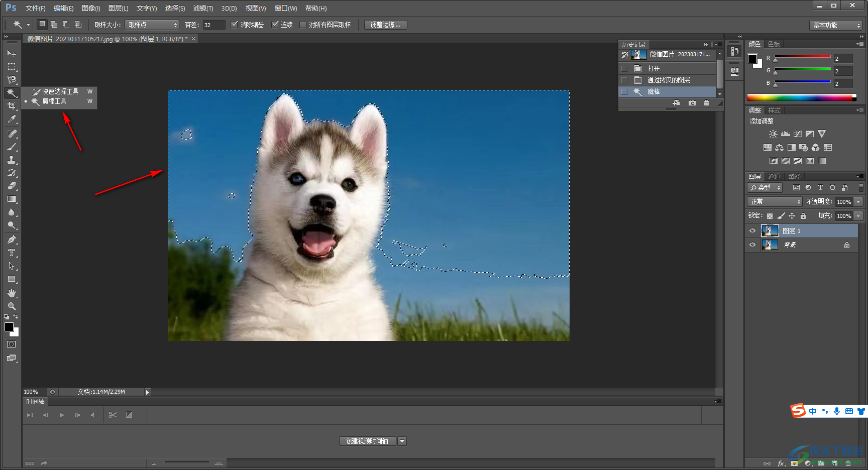868x470 pixels.
Task: Toggle the anti-alias checkbox (消除锯齿)
Action: point(235,25)
